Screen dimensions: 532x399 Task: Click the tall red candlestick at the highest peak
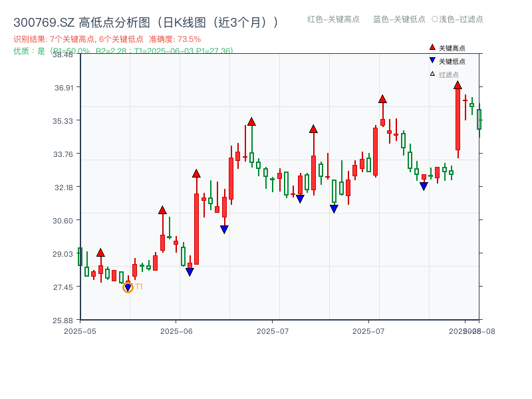459,120
